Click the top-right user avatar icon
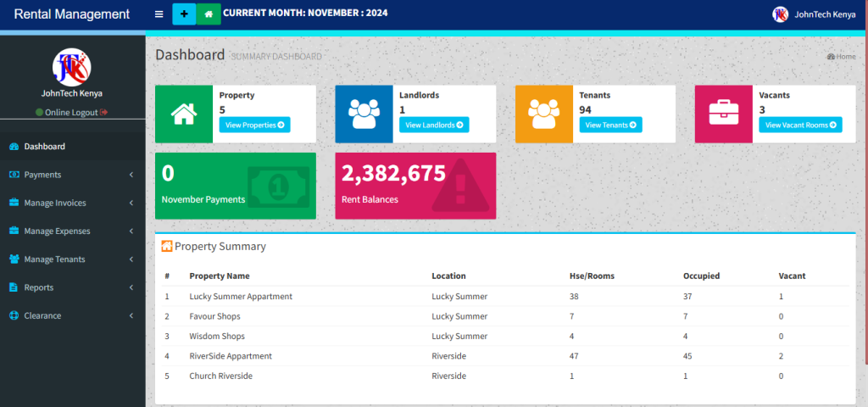 pos(780,14)
